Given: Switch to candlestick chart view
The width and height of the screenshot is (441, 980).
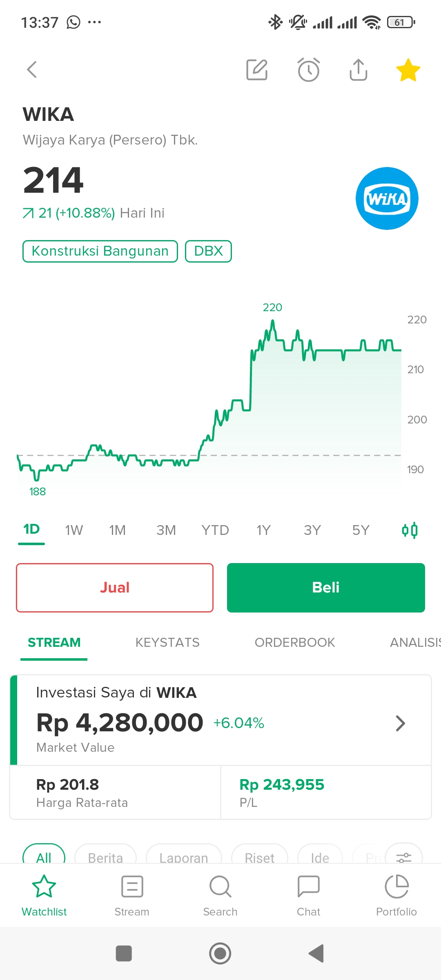Looking at the screenshot, I should (x=410, y=530).
